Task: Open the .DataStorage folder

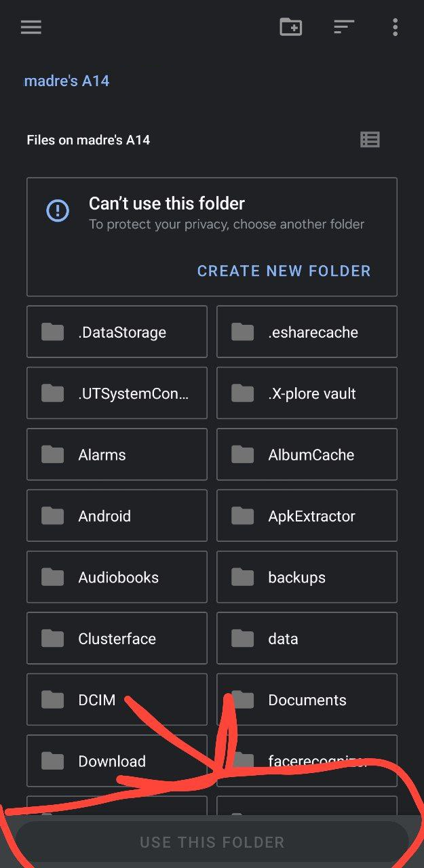Action: [x=117, y=332]
